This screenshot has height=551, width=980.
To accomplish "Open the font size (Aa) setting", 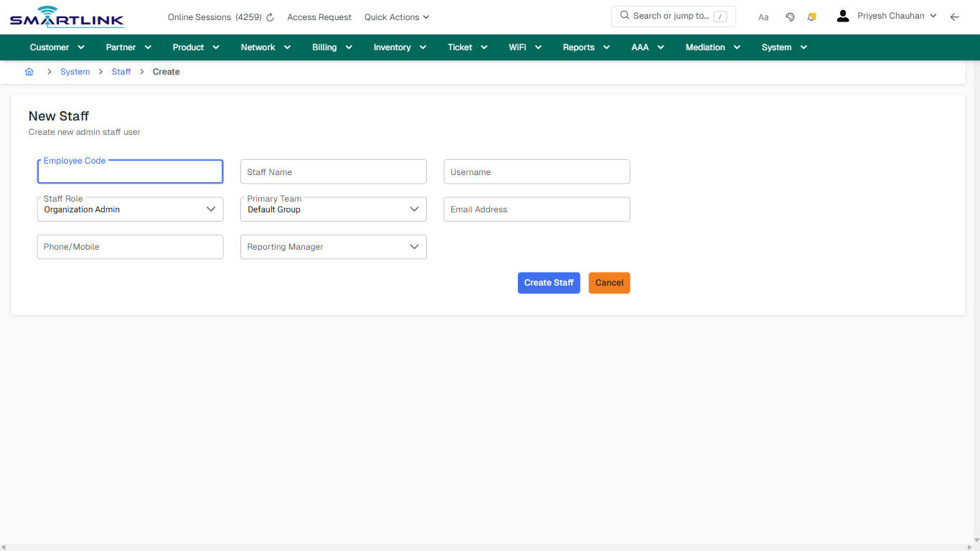I will click(x=763, y=17).
